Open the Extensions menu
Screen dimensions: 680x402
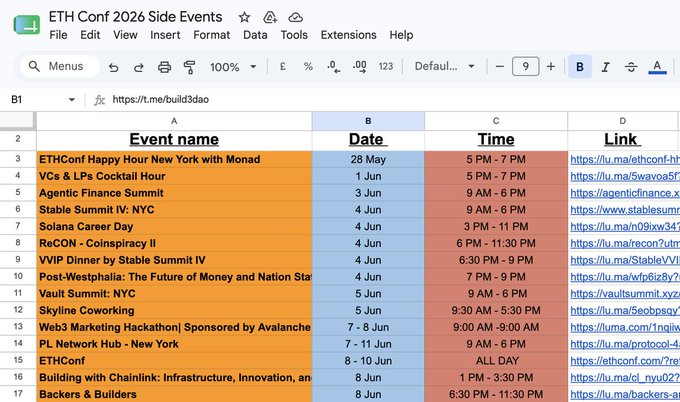pyautogui.click(x=349, y=35)
